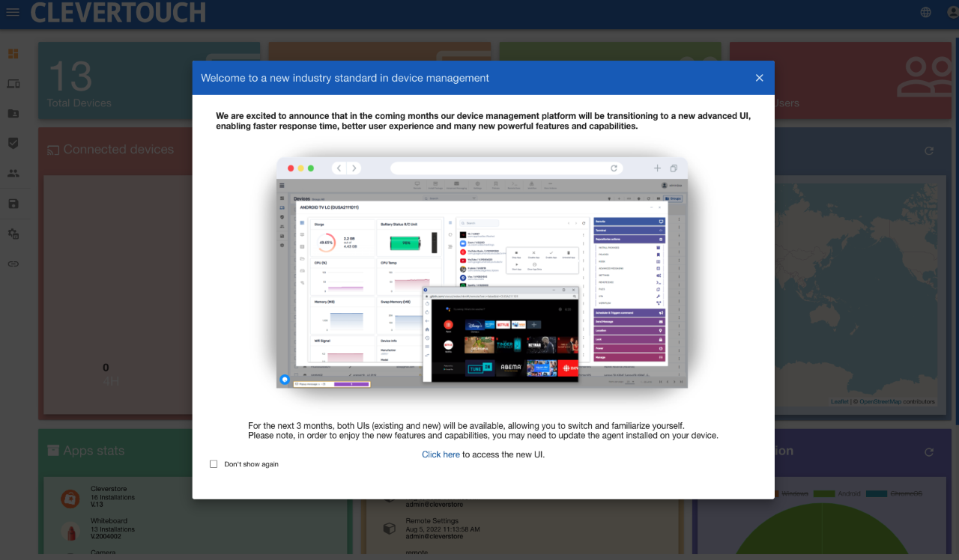
Task: Click the Leaflet attribution link
Action: click(840, 402)
